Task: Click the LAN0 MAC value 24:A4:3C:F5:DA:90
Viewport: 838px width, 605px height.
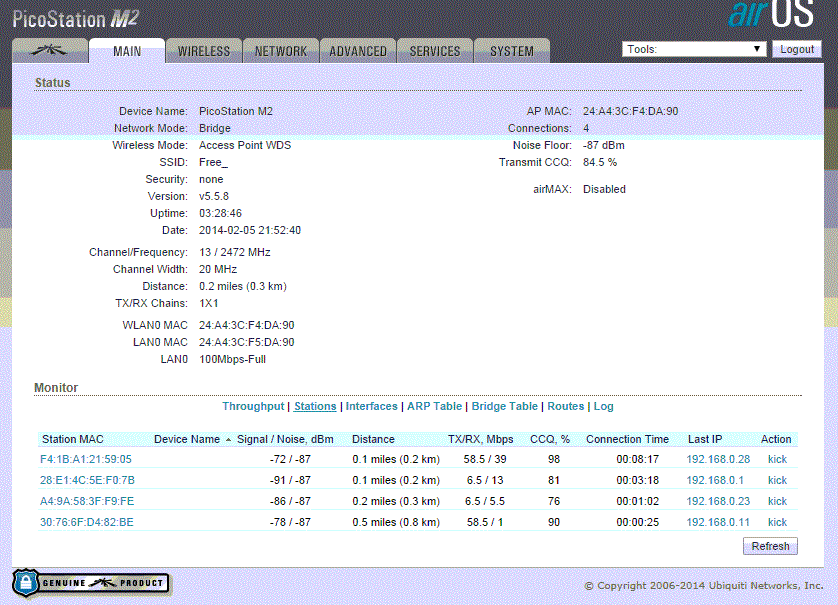Action: point(247,342)
